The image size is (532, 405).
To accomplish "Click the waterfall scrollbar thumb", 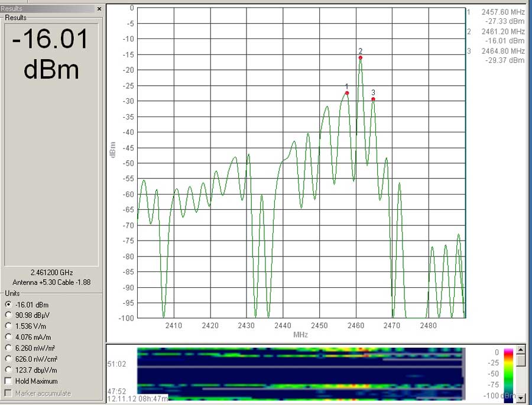I will pos(520,359).
